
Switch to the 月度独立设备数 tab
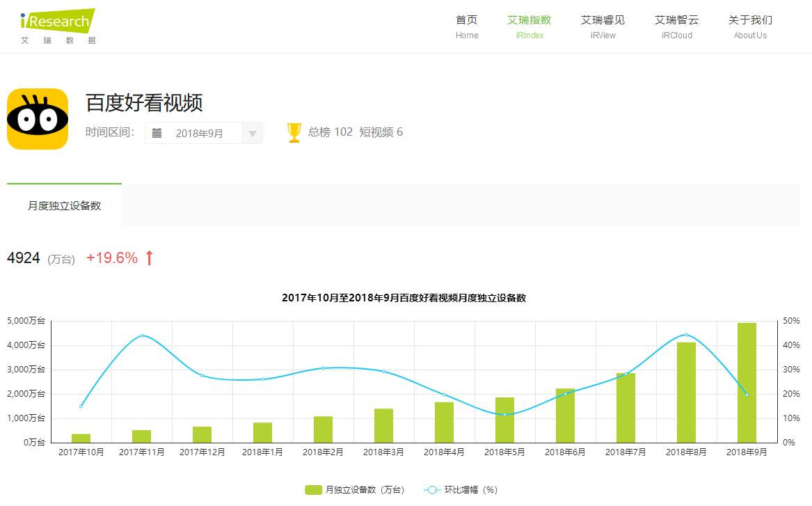click(x=63, y=205)
